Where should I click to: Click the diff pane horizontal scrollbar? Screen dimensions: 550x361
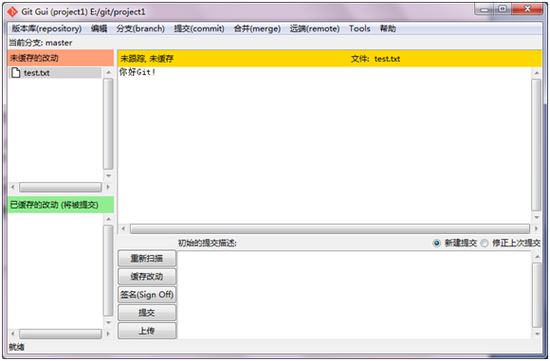(x=330, y=229)
